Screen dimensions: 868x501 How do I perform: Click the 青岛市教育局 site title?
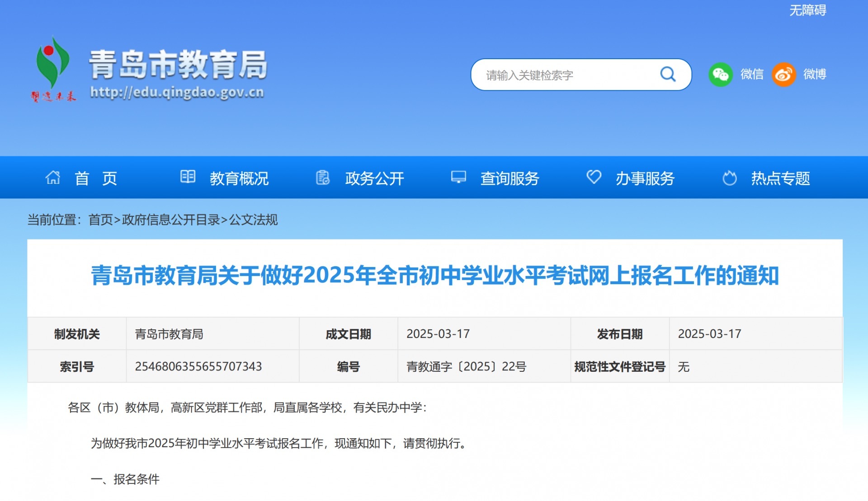click(x=178, y=65)
